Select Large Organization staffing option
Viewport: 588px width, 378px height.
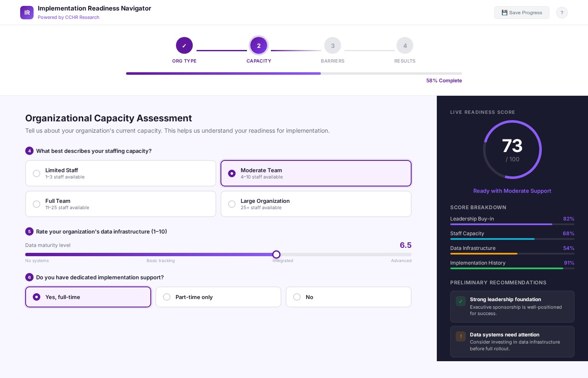point(316,204)
